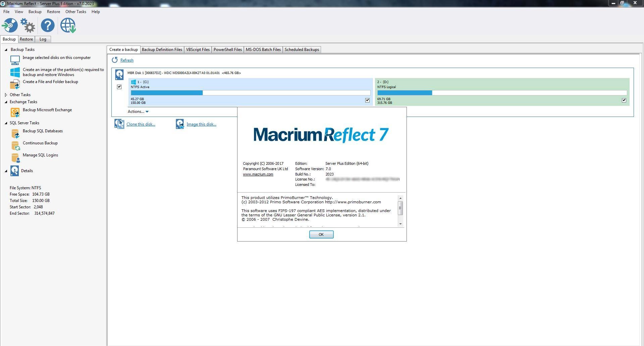
Task: Click the partition D usage bar
Action: [502, 93]
